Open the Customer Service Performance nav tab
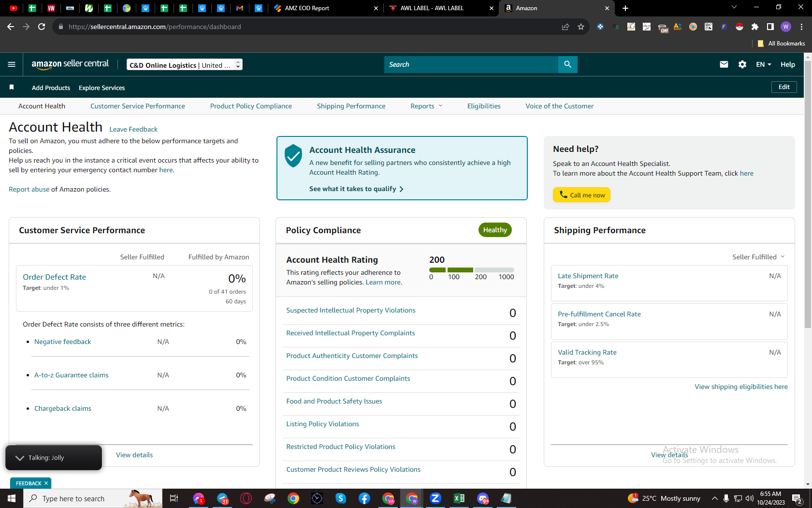The width and height of the screenshot is (812, 508). tap(138, 106)
